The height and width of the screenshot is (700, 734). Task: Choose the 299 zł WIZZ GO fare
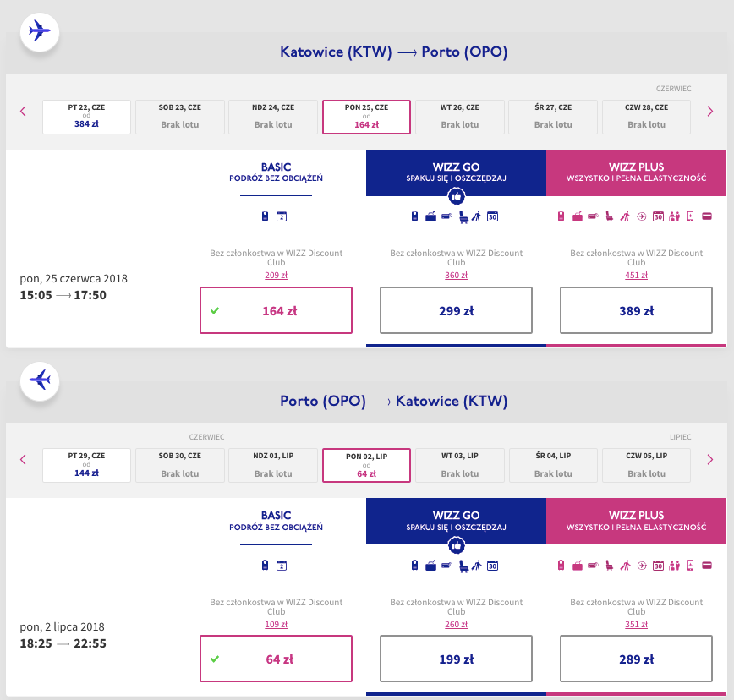click(457, 310)
